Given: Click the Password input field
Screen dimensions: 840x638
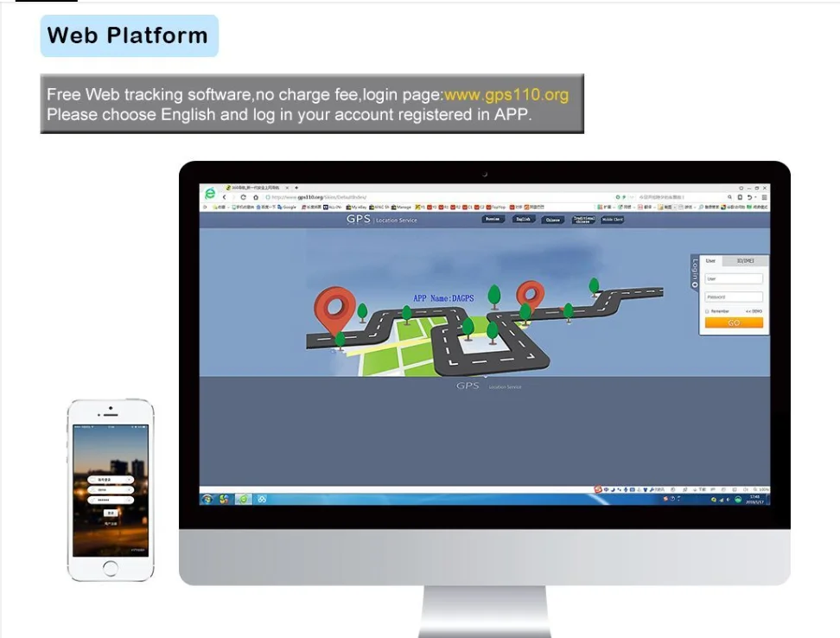Looking at the screenshot, I should [734, 297].
